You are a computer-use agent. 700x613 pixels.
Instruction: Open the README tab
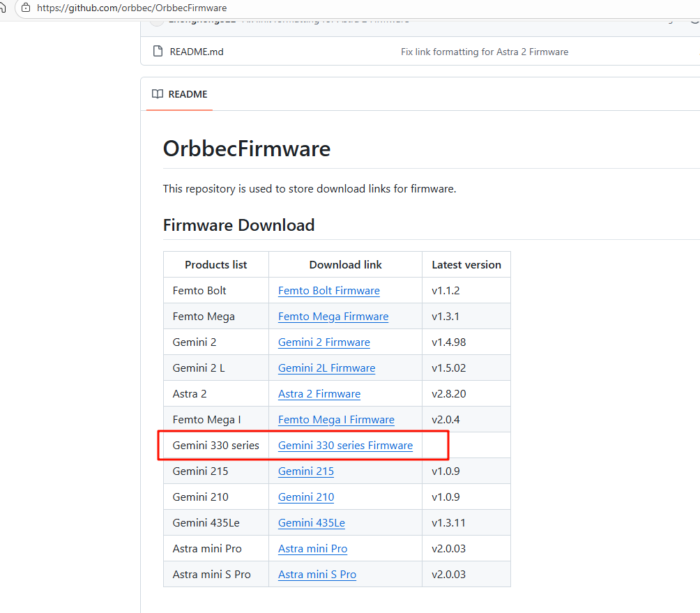180,94
